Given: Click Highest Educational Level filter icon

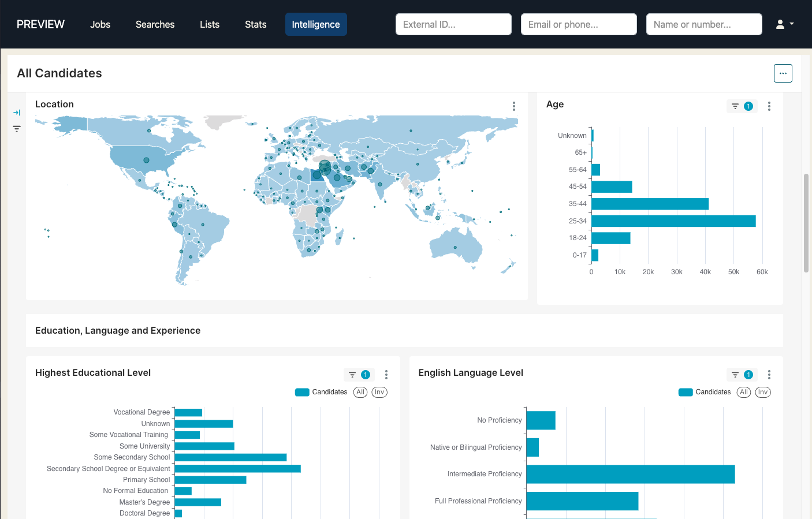Looking at the screenshot, I should [x=352, y=375].
